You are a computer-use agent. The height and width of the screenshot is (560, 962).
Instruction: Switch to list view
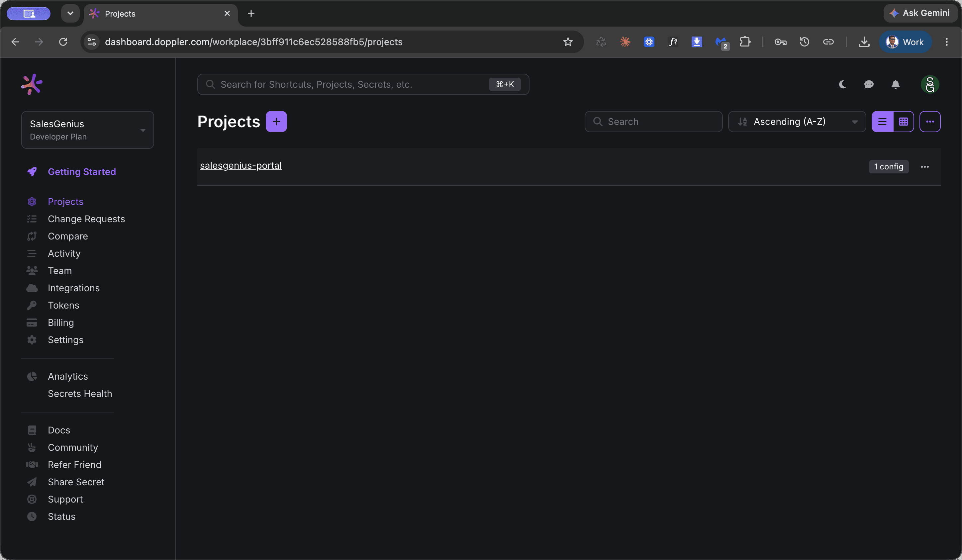pos(882,121)
